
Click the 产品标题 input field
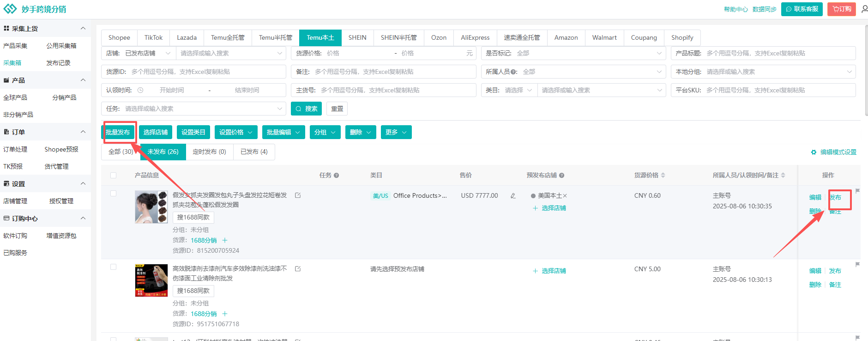(778, 53)
